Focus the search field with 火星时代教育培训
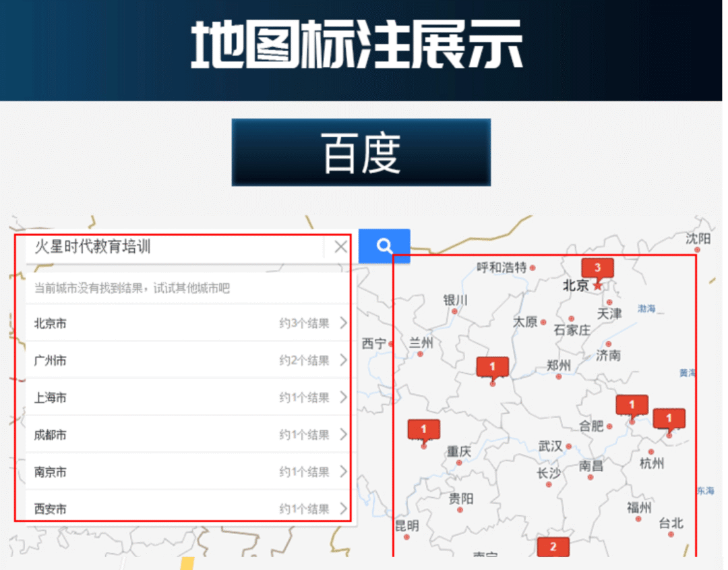This screenshot has width=728, height=570. [x=175, y=247]
